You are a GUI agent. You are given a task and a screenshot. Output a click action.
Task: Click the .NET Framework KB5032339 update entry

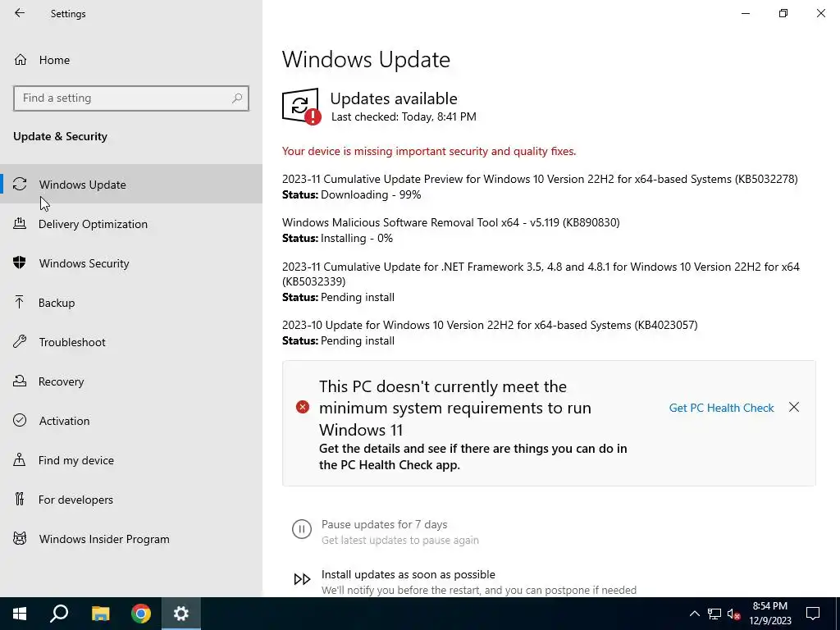pyautogui.click(x=541, y=274)
